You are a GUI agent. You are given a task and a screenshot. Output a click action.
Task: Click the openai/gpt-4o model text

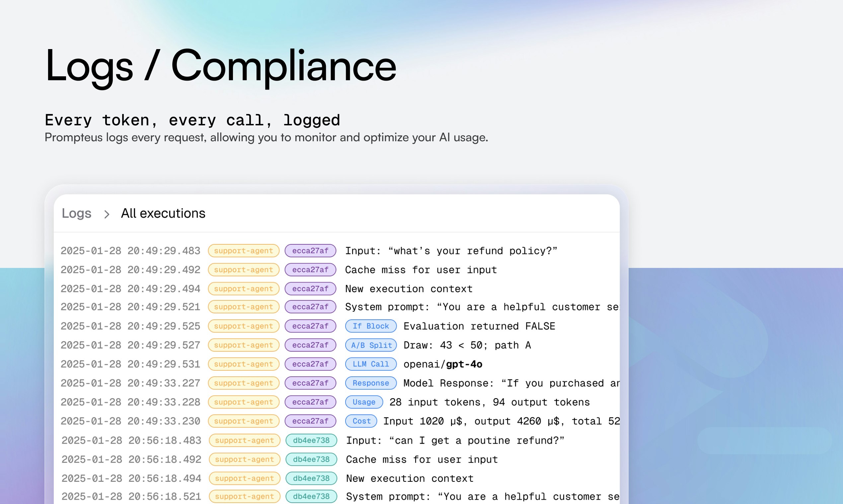(443, 364)
